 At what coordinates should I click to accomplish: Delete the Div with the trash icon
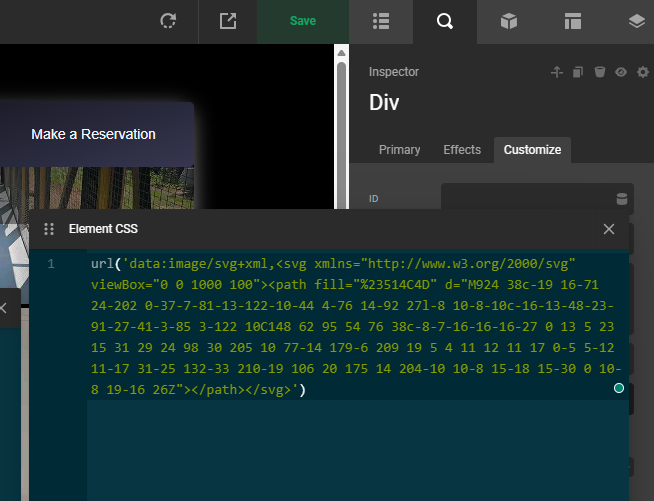pos(600,72)
